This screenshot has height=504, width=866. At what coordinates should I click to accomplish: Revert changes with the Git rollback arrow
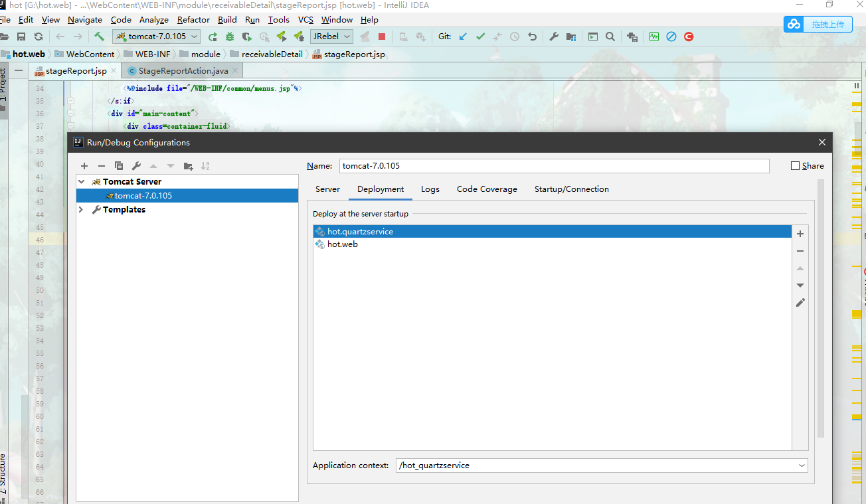(x=532, y=37)
